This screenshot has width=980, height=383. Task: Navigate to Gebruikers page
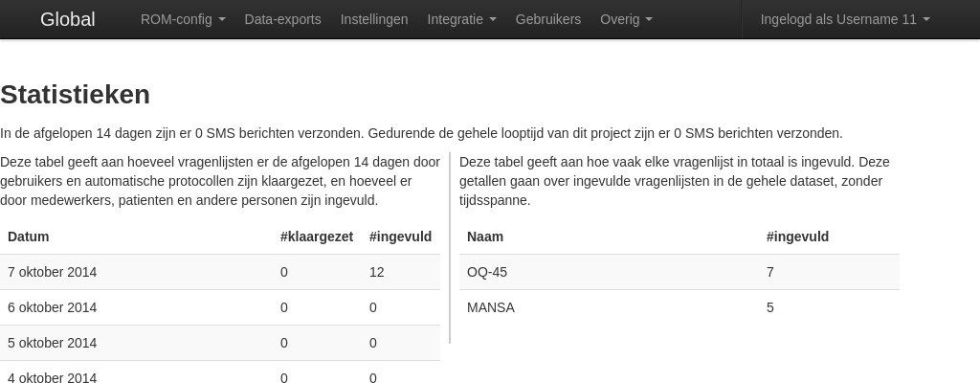tap(547, 19)
